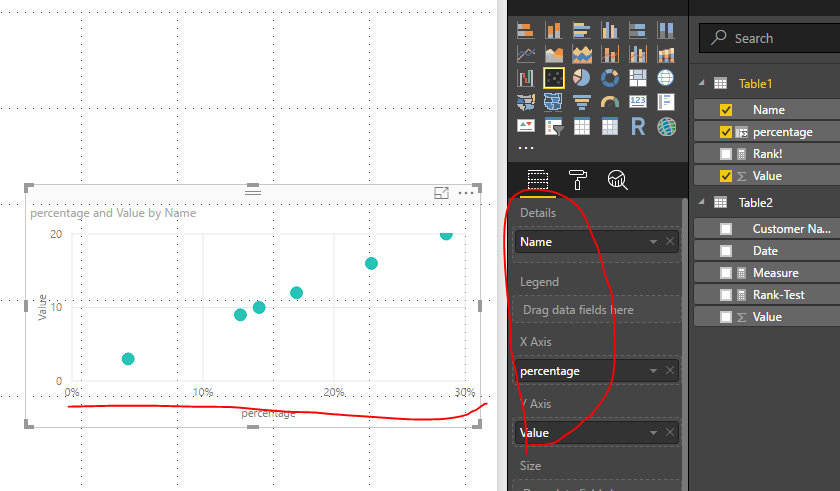Select the 100% stacked column chart visual
The width and height of the screenshot is (840, 491).
pyautogui.click(x=665, y=31)
